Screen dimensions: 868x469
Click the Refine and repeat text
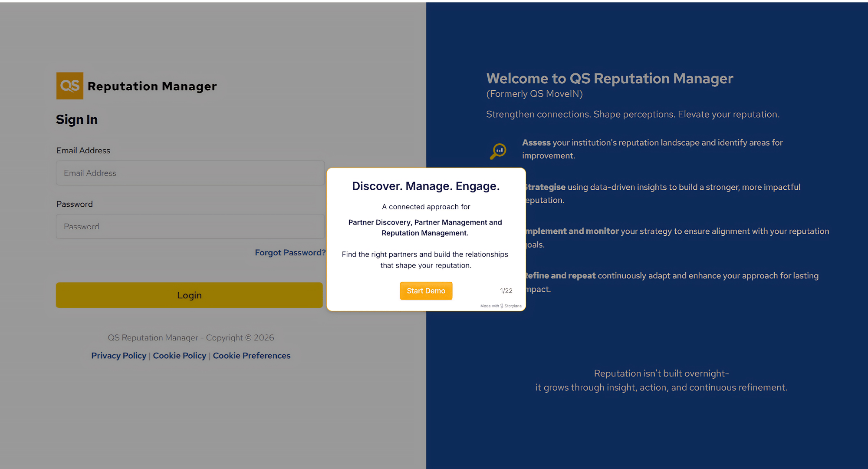tap(560, 275)
